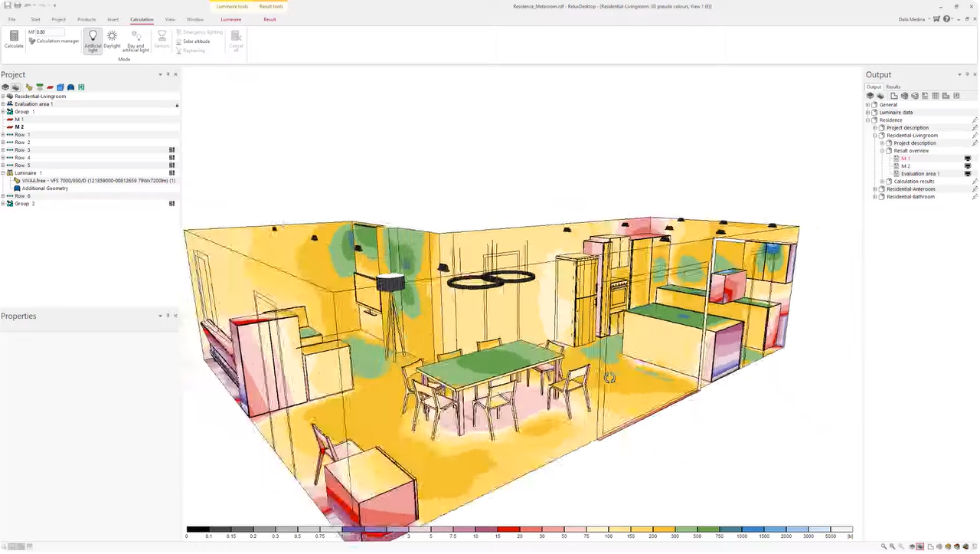The image size is (980, 554).
Task: Click the save icon in quick access toolbar
Action: pyautogui.click(x=8, y=6)
